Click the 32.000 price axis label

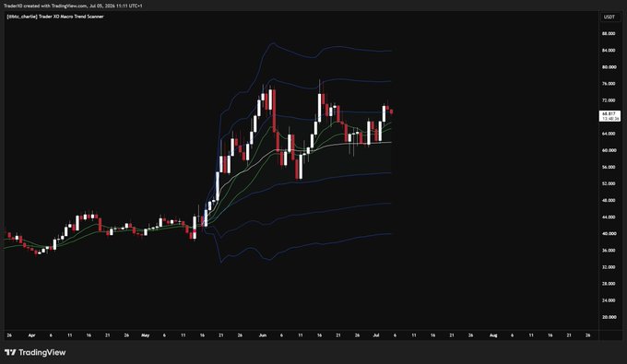click(609, 267)
